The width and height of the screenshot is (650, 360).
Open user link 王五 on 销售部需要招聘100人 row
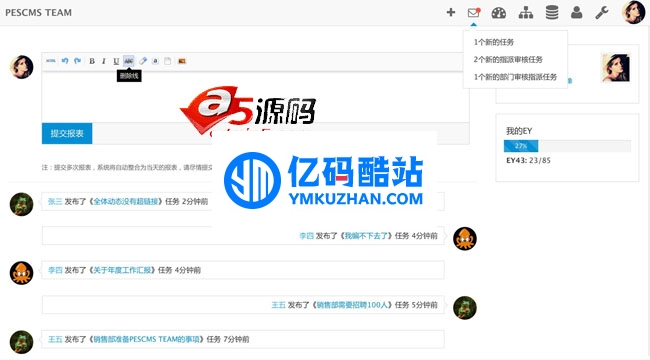pyautogui.click(x=279, y=305)
